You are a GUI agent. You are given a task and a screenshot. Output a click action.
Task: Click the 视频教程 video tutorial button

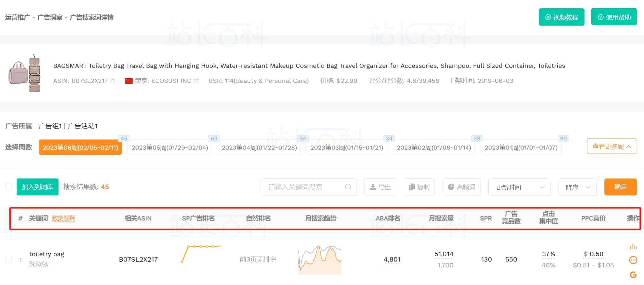pos(561,17)
